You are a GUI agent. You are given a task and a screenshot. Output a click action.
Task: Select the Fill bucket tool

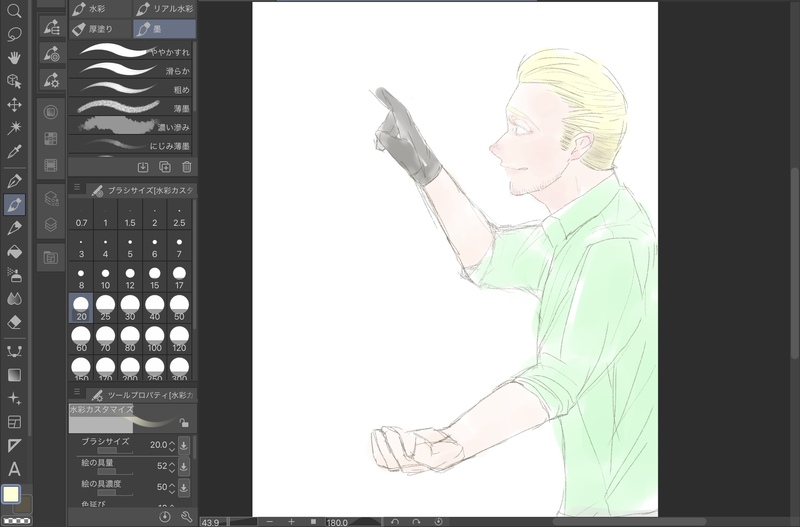click(x=14, y=252)
